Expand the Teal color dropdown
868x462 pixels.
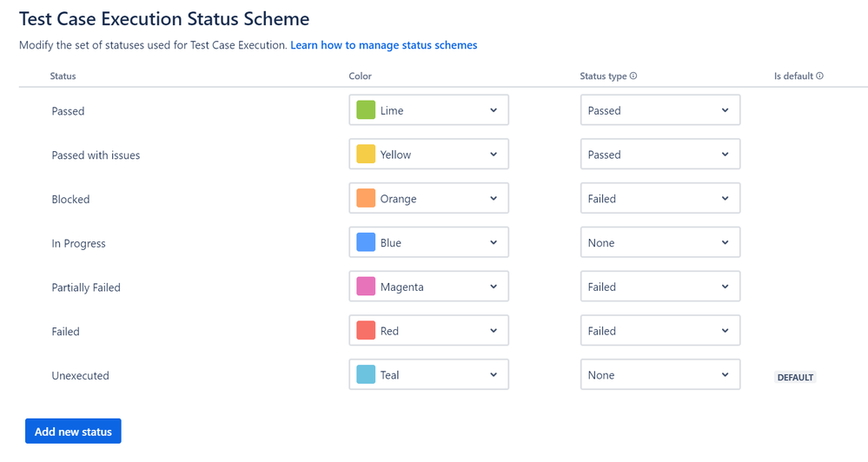pyautogui.click(x=428, y=375)
